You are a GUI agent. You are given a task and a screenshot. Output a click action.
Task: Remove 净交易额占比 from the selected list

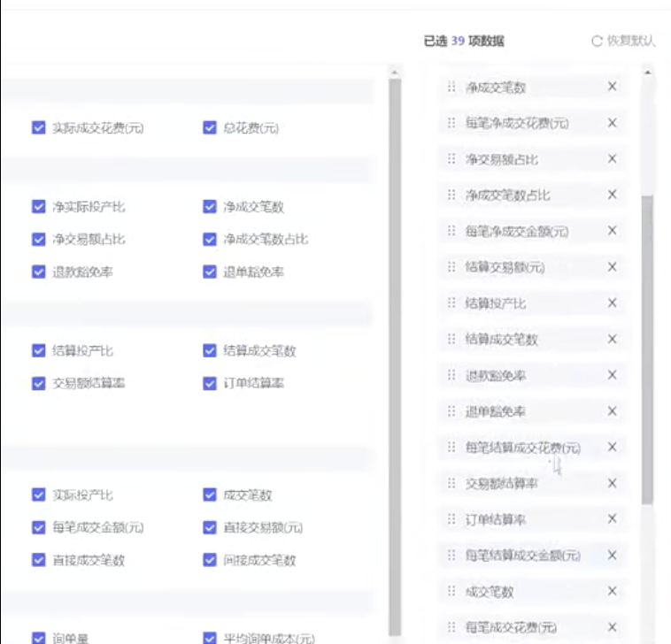tap(613, 158)
